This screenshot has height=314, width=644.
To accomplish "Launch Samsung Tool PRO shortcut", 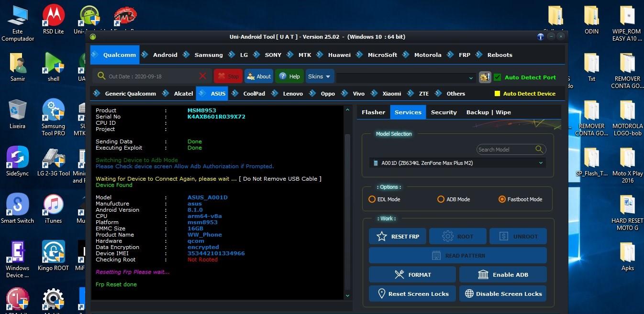I will tap(54, 118).
